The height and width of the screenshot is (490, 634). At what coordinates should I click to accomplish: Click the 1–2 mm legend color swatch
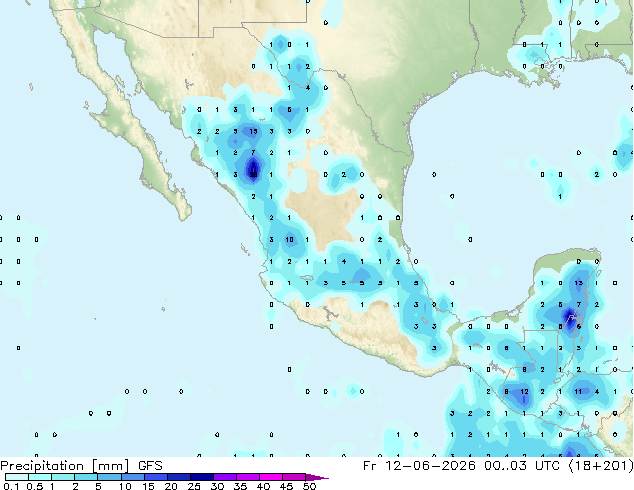tap(63, 477)
